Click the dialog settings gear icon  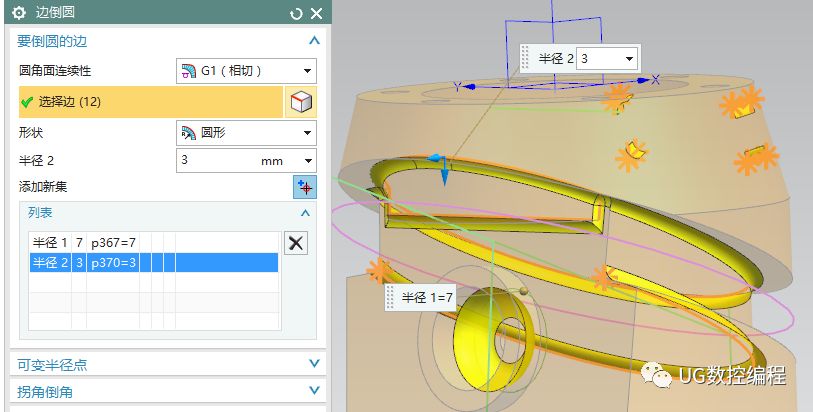[19, 13]
